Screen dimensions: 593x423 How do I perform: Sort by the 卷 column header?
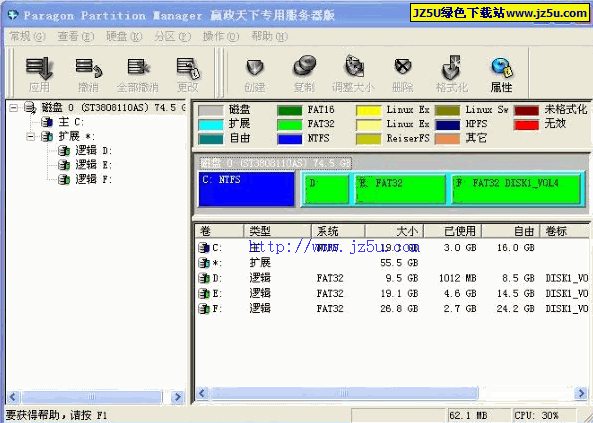point(219,231)
